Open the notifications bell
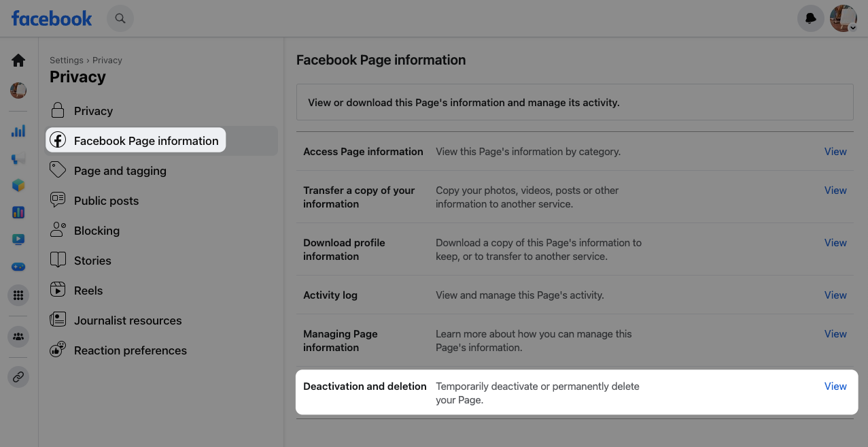 pos(810,18)
